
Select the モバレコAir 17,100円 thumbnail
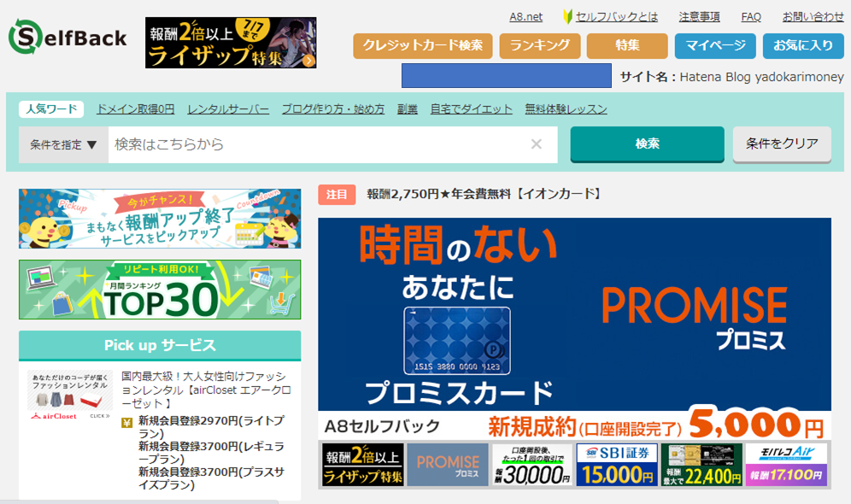coord(786,465)
